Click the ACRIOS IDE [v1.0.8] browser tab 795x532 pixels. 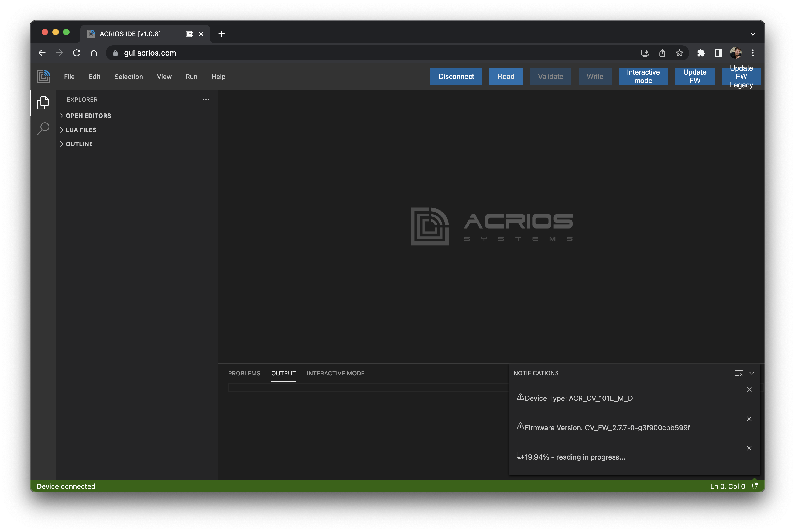145,34
